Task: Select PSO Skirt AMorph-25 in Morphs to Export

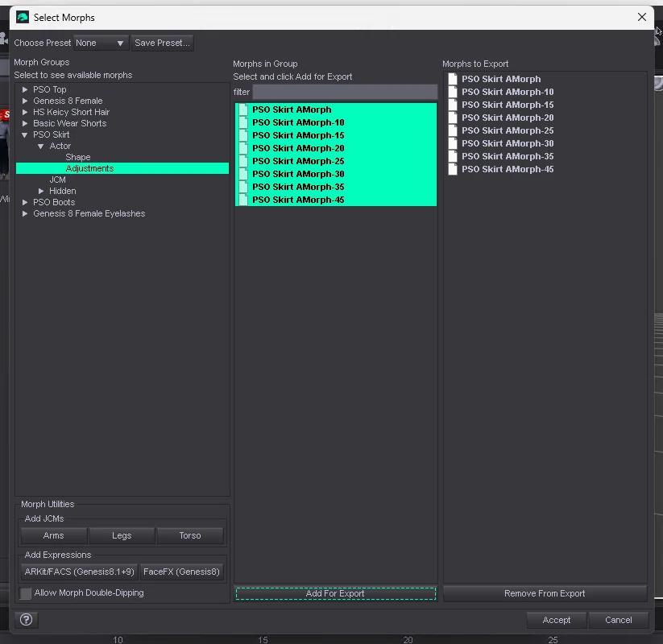Action: tap(508, 130)
